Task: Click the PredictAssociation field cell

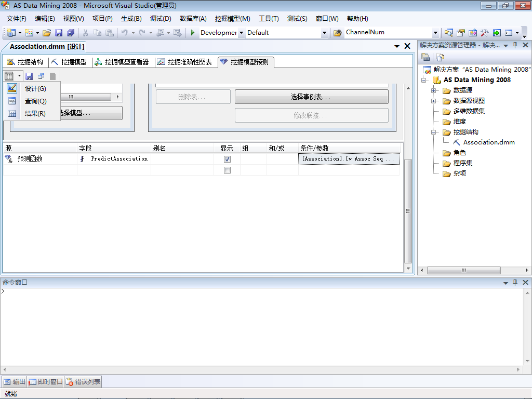Action: [x=114, y=159]
